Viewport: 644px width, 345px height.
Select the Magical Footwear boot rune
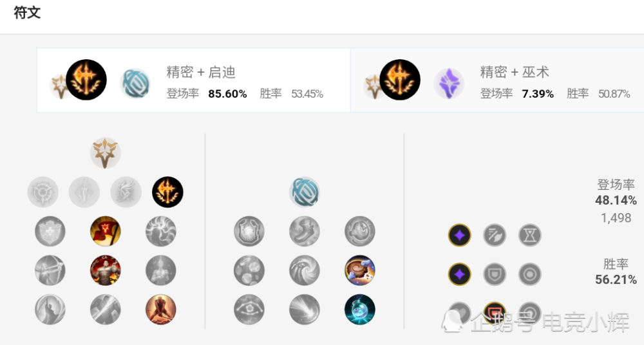coord(305,231)
